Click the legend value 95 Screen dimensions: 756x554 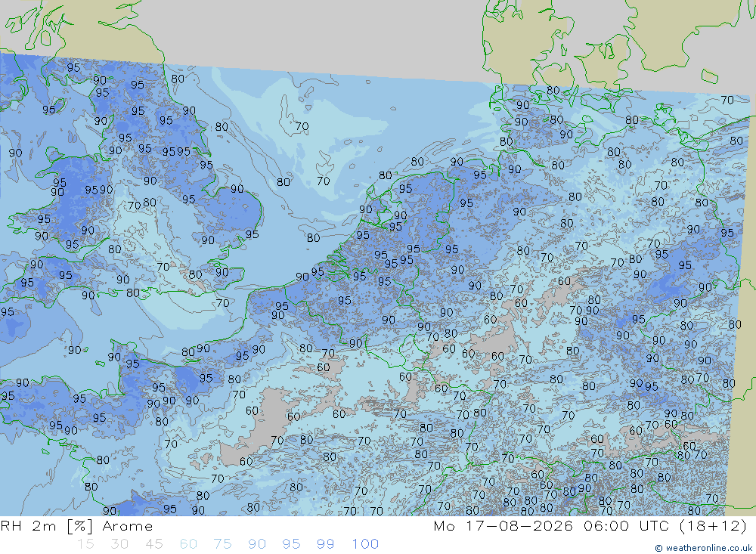coord(291,544)
